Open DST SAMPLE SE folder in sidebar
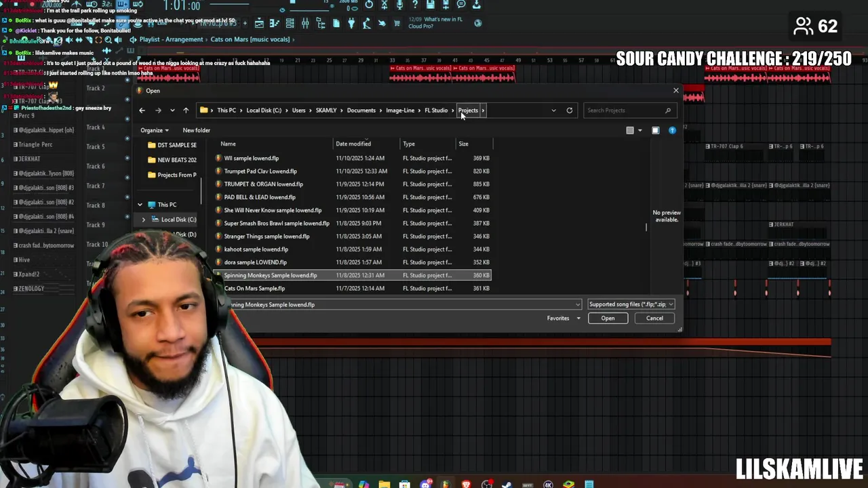This screenshot has height=488, width=868. 172,145
